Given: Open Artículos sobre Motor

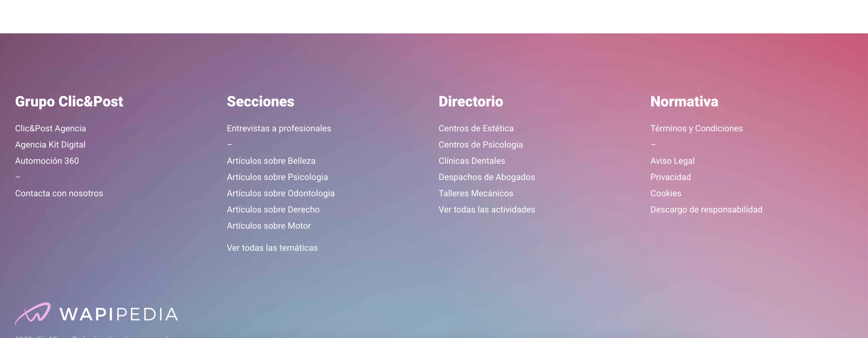Looking at the screenshot, I should [x=269, y=226].
